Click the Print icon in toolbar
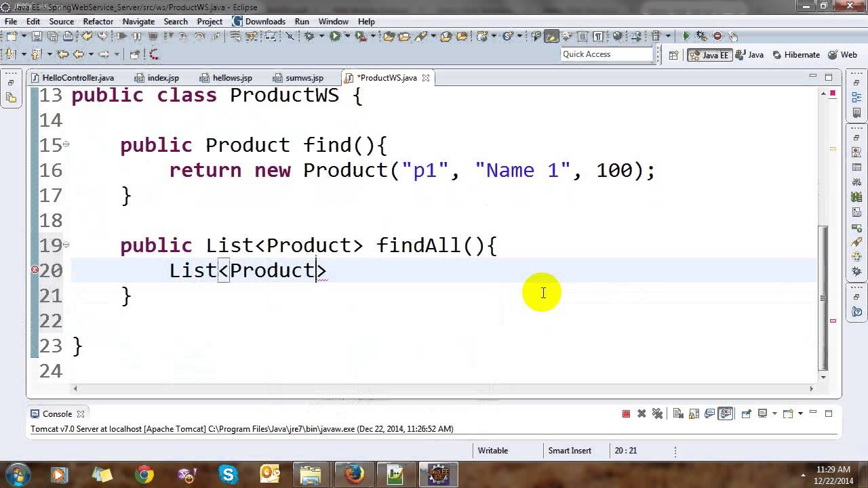The height and width of the screenshot is (488, 868). (68, 36)
